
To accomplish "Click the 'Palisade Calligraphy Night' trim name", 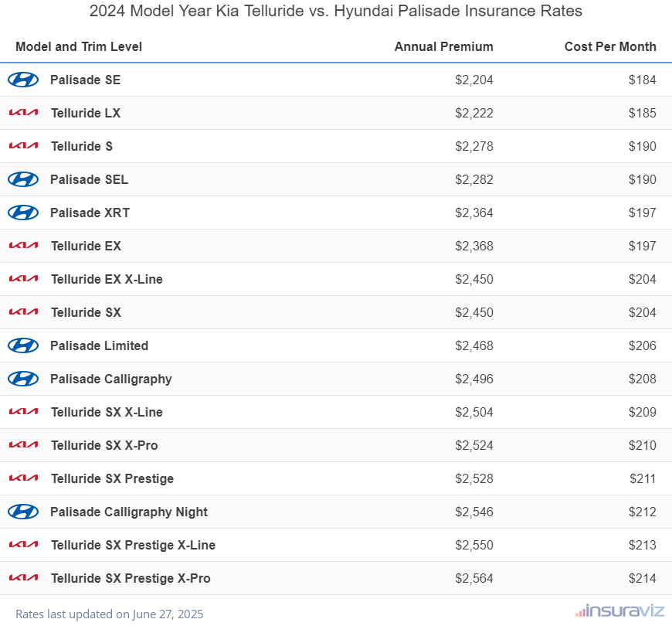I will click(128, 512).
